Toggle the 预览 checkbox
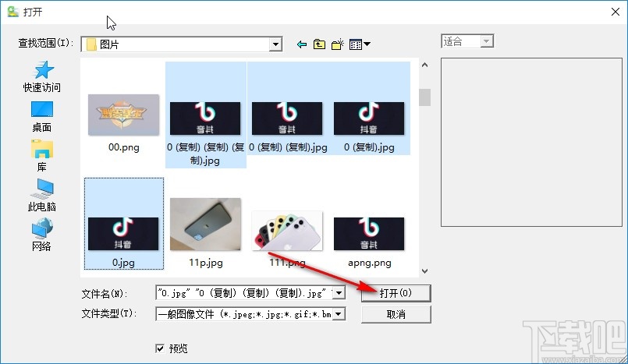The width and height of the screenshot is (628, 364). point(160,348)
